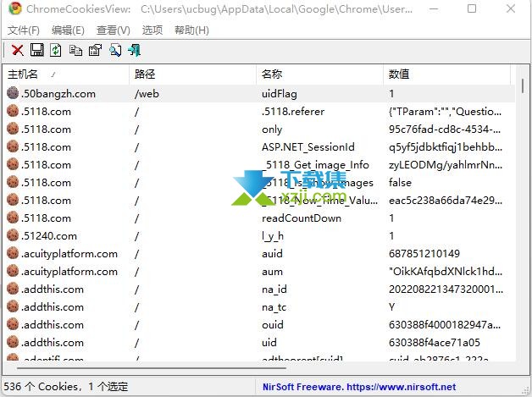Viewport: 532px width, 397px height.
Task: Click the horizontal scrollbar thumb
Action: [x=152, y=368]
